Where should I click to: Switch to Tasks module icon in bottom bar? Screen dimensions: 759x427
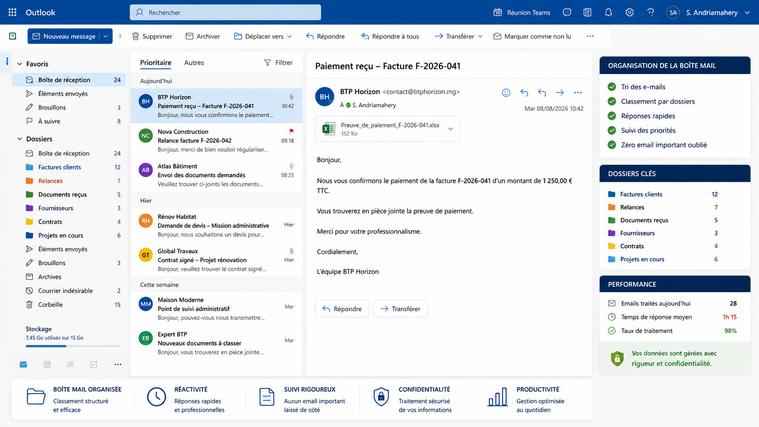click(x=94, y=365)
